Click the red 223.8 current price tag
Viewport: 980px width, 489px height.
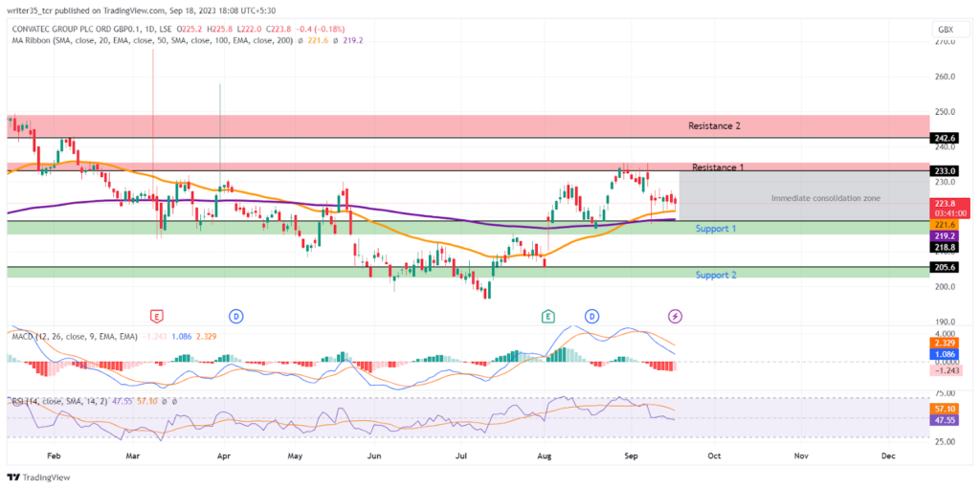coord(950,207)
